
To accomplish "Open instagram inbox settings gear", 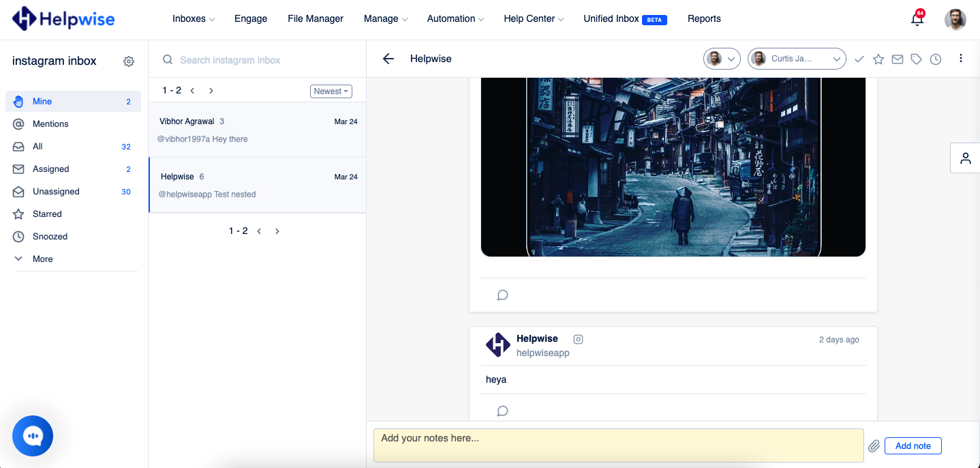I will (128, 61).
